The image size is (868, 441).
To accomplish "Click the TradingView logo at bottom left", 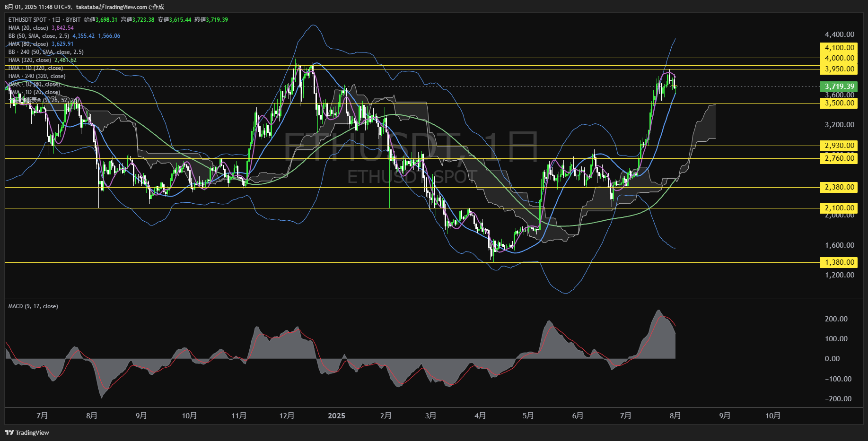I will 27,432.
